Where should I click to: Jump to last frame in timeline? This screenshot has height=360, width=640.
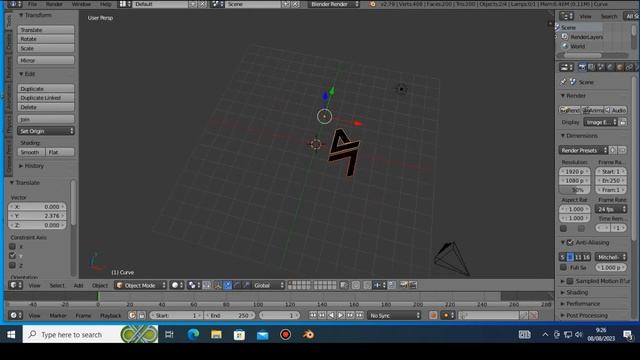(x=360, y=315)
